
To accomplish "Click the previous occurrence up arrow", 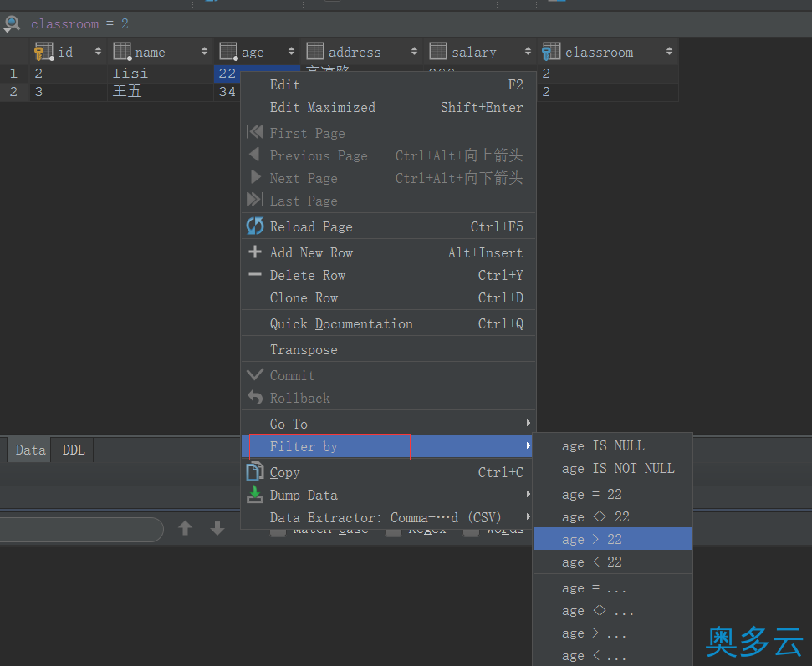I will click(186, 528).
